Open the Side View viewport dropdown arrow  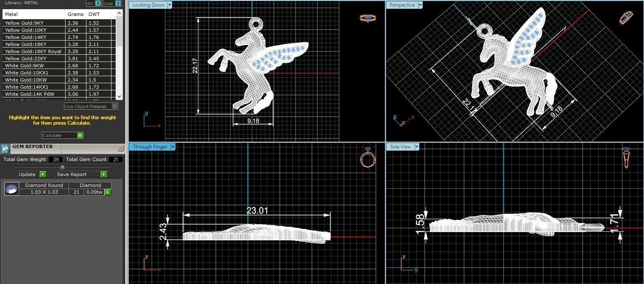coord(416,147)
